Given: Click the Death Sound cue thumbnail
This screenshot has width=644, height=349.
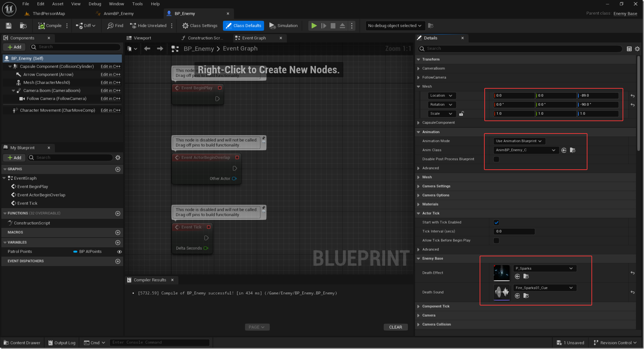Looking at the screenshot, I should tap(502, 292).
